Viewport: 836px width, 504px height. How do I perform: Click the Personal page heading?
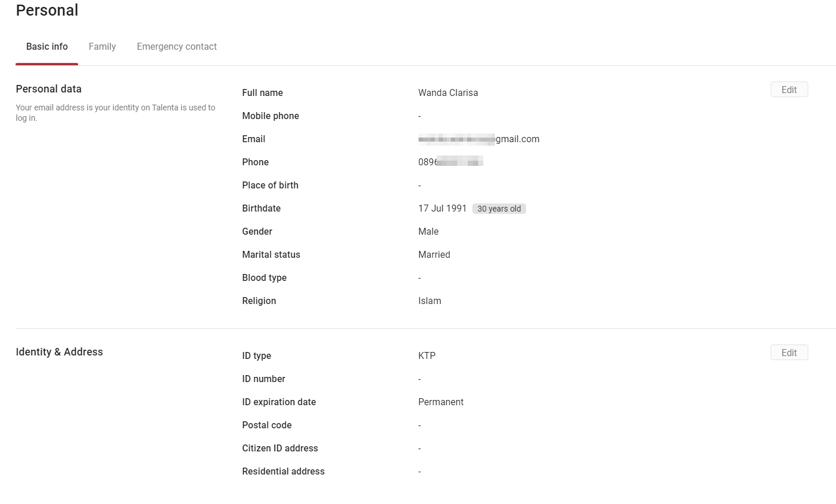47,10
